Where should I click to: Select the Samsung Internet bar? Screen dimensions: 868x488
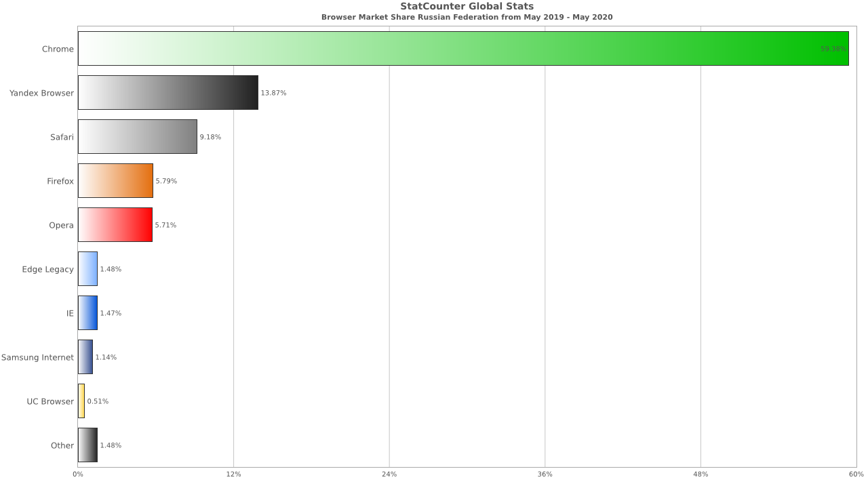click(85, 357)
